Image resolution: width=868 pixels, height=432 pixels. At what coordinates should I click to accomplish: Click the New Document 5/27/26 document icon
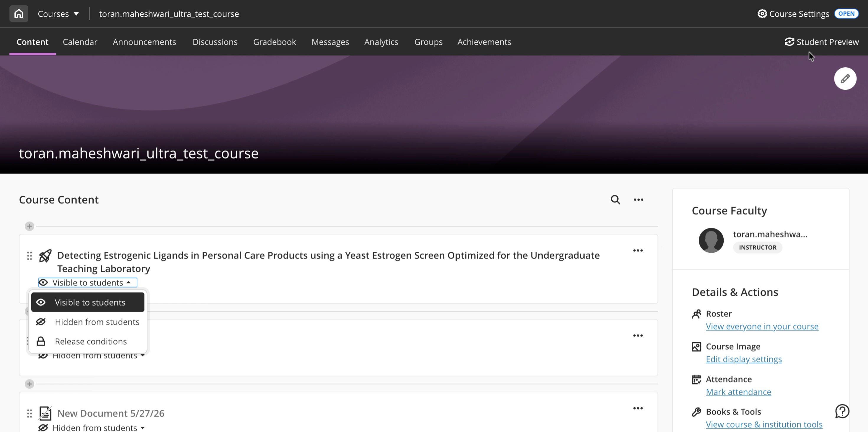(45, 413)
